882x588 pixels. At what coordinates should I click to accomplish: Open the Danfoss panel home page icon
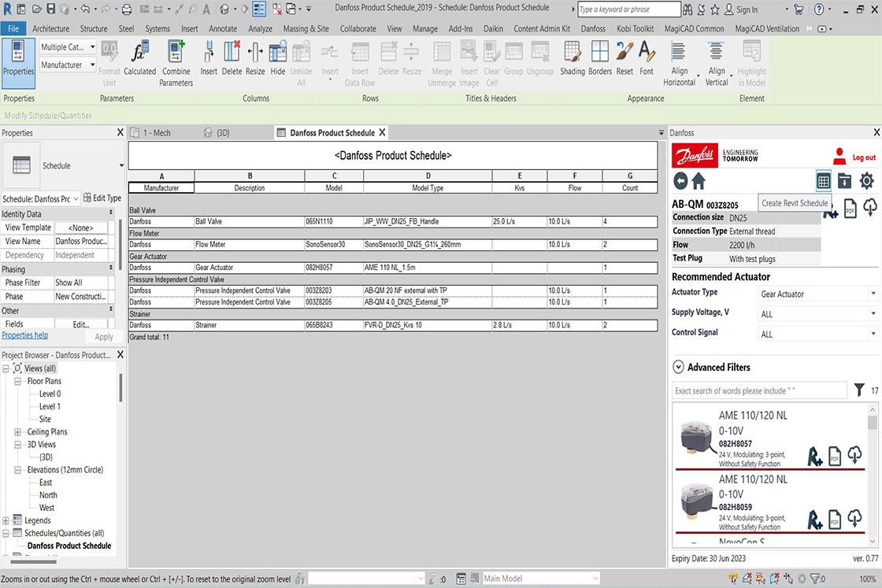coord(699,180)
